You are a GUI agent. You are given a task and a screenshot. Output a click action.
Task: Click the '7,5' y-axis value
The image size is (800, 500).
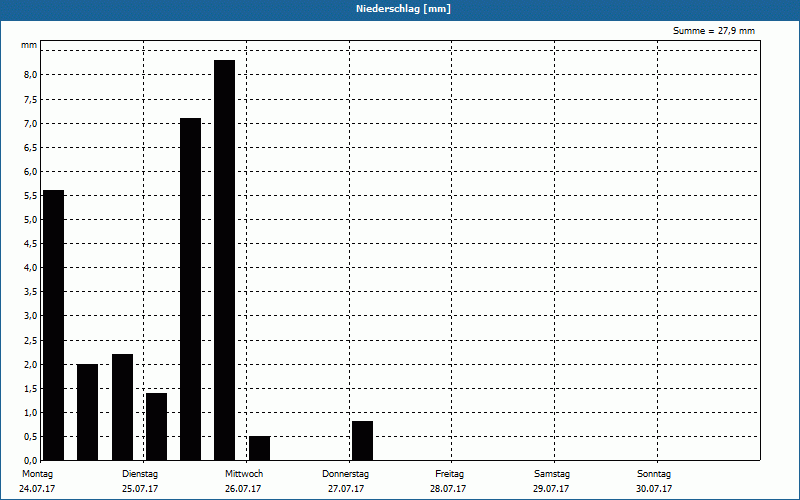click(31, 99)
